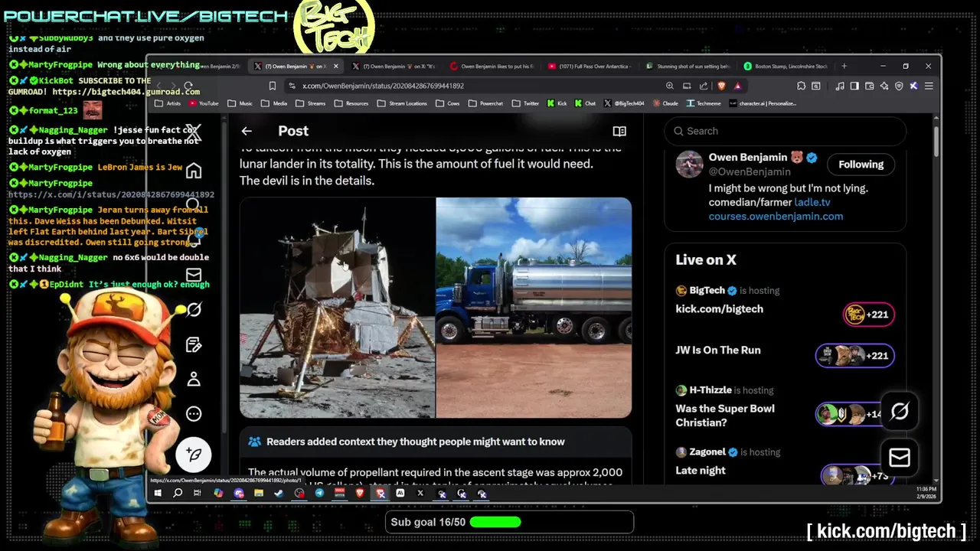Viewport: 980px width, 551px height.
Task: Toggle the browser sidebar panel icon
Action: [854, 86]
